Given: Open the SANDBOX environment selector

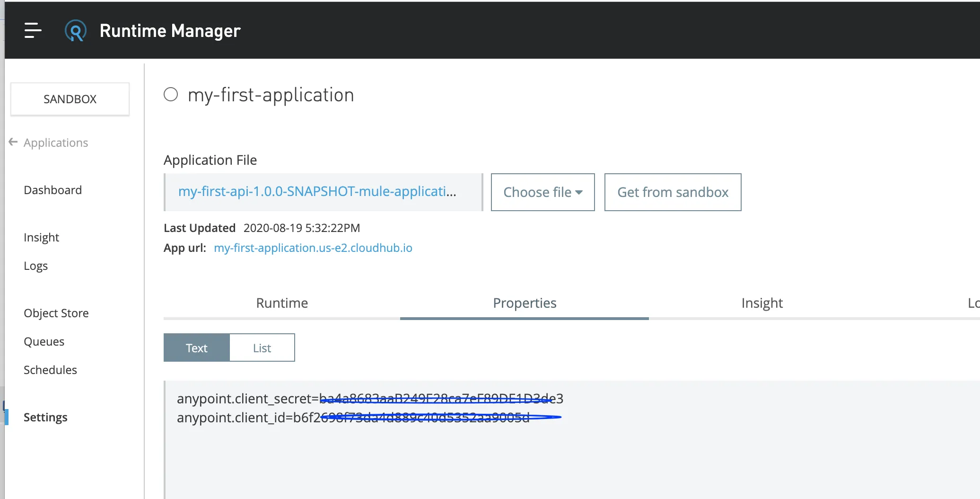Looking at the screenshot, I should coord(70,99).
